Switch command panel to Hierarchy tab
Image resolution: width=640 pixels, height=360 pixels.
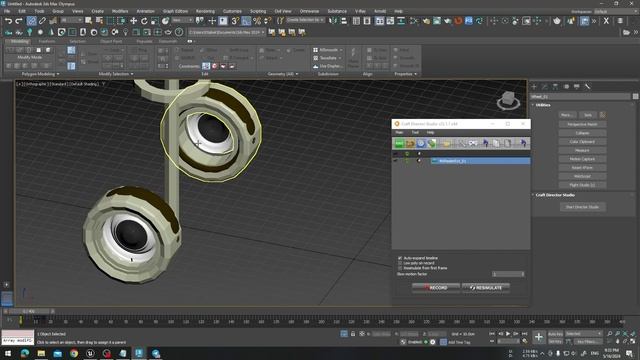[x=555, y=87]
